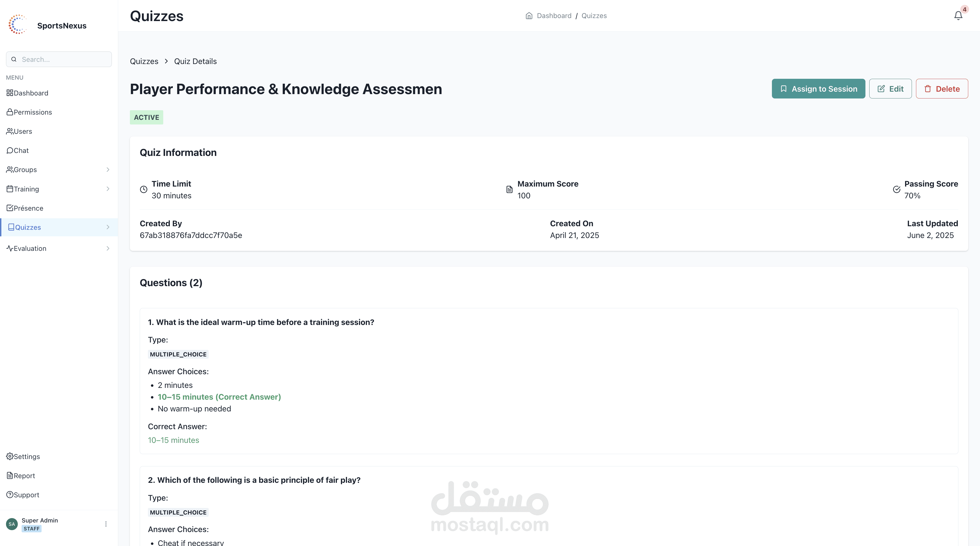Screen dimensions: 980x546
Task: Click the notification bell icon
Action: pyautogui.click(x=958, y=16)
